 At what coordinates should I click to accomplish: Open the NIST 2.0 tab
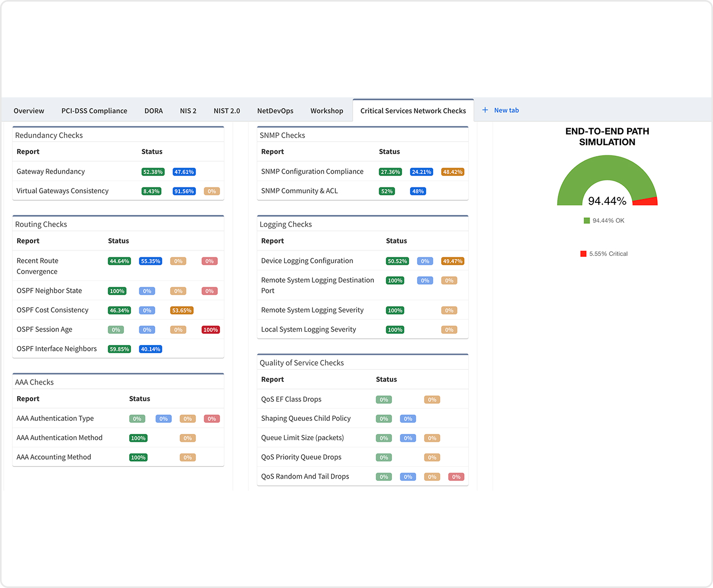click(x=226, y=111)
